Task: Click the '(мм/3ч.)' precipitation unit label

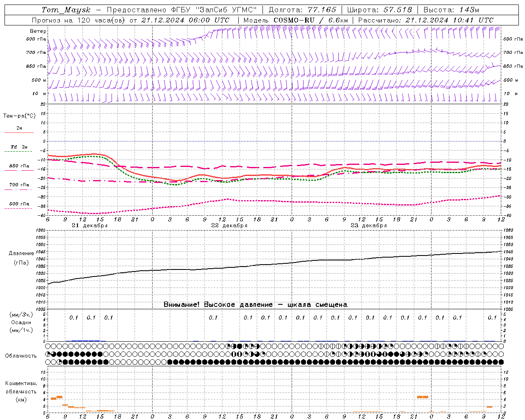Action: tap(21, 315)
